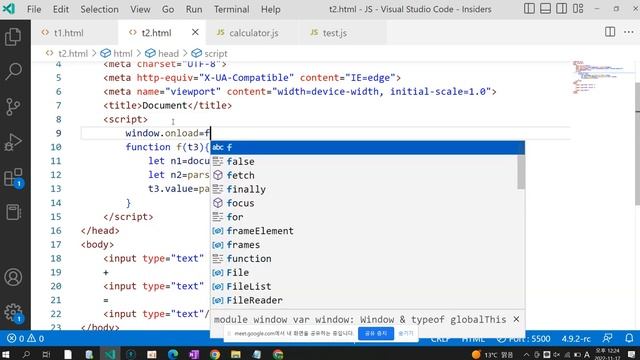Choose 'function' from the autocomplete list
The height and width of the screenshot is (360, 640).
pos(364,258)
